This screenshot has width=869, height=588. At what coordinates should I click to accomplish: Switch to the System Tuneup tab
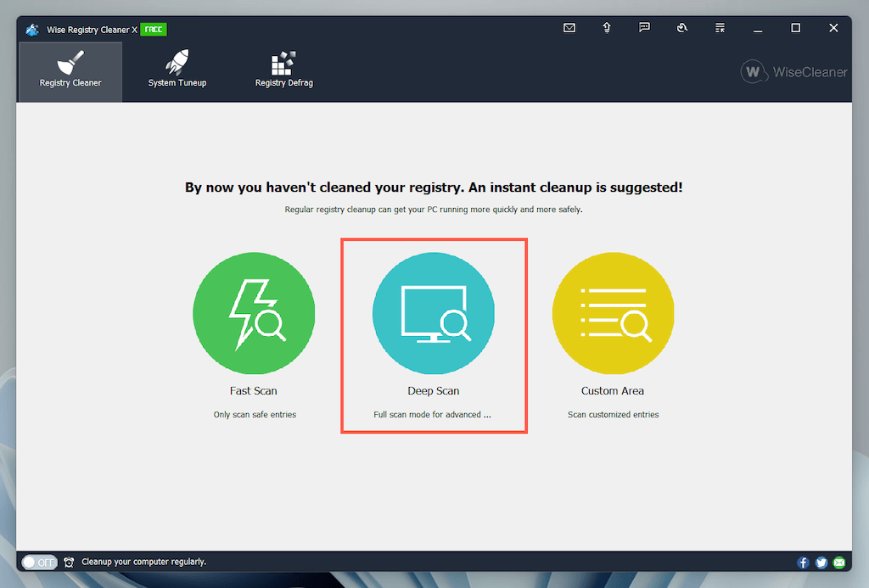[x=177, y=71]
